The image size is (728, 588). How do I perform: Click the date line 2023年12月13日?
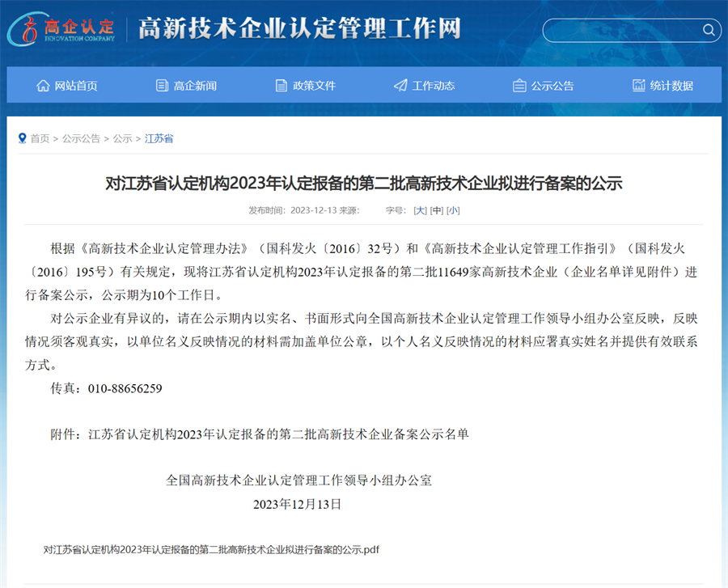pos(297,504)
